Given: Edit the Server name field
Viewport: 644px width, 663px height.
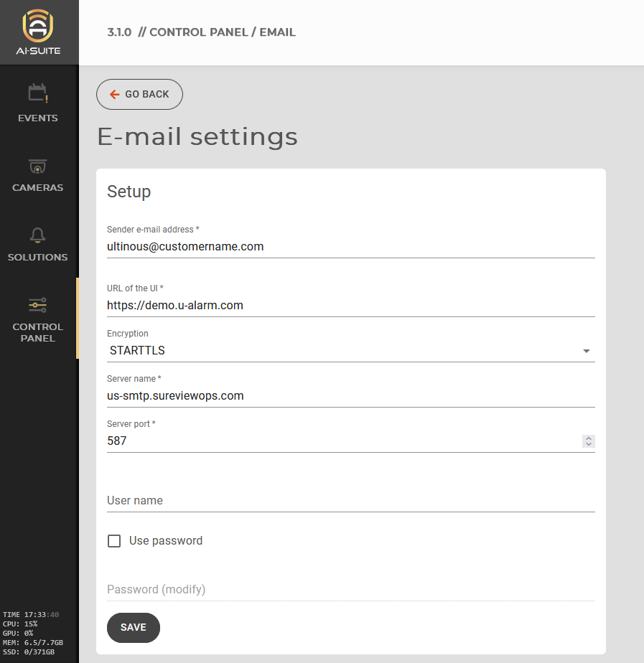Looking at the screenshot, I should coord(351,396).
